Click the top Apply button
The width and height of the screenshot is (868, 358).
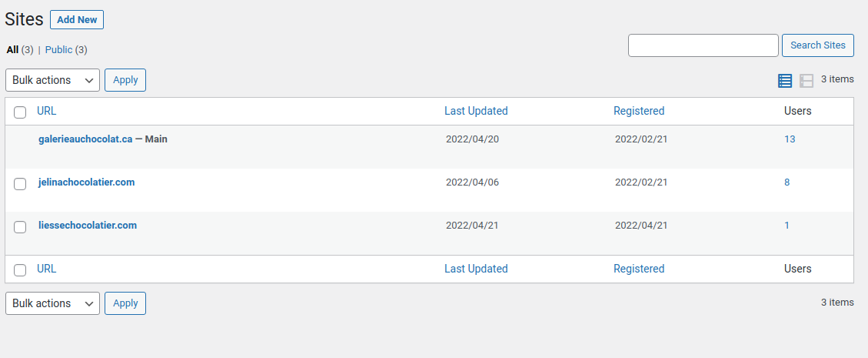(x=125, y=80)
